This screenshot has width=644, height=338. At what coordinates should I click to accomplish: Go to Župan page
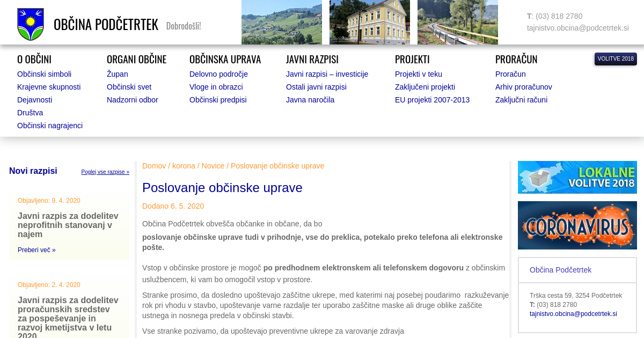tap(117, 74)
